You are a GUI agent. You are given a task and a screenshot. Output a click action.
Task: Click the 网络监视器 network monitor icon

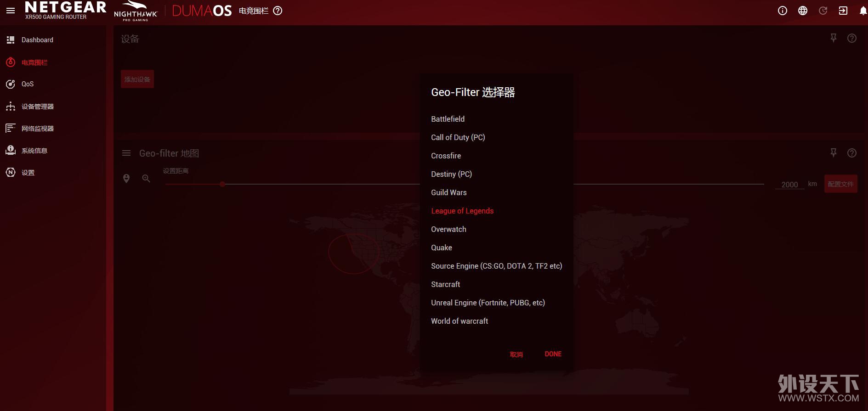coord(11,128)
